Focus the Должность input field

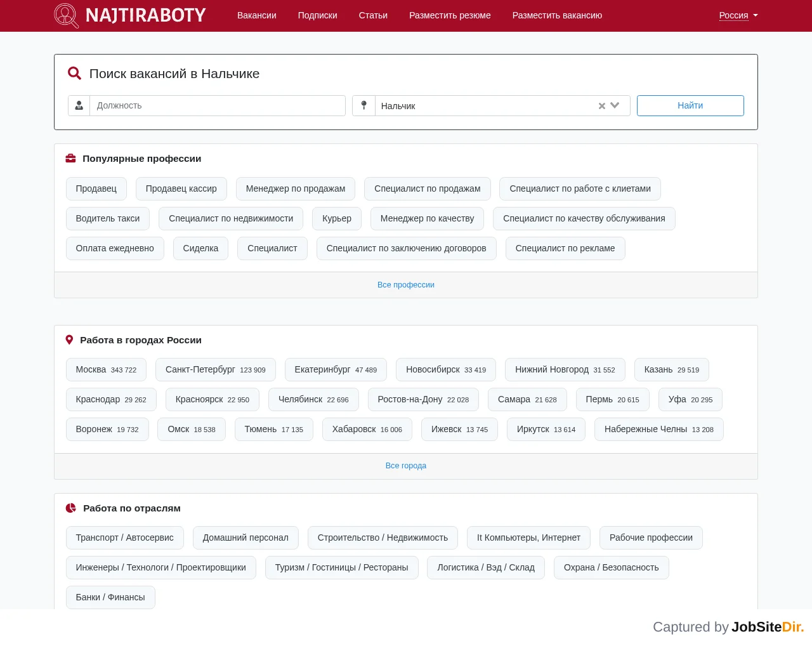pyautogui.click(x=218, y=106)
